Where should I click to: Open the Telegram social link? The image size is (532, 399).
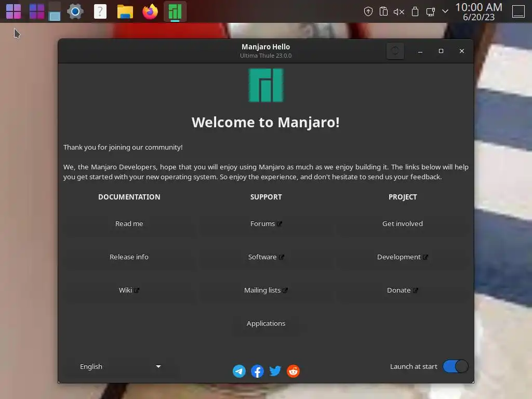coord(239,371)
